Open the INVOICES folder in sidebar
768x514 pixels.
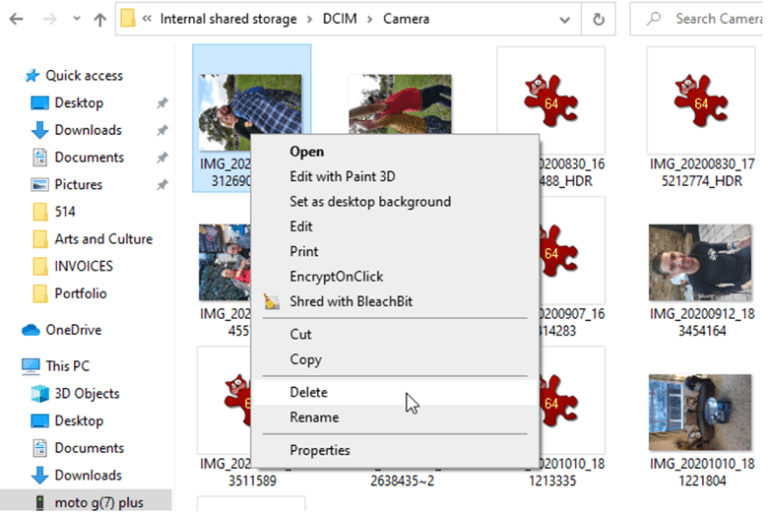[x=83, y=266]
